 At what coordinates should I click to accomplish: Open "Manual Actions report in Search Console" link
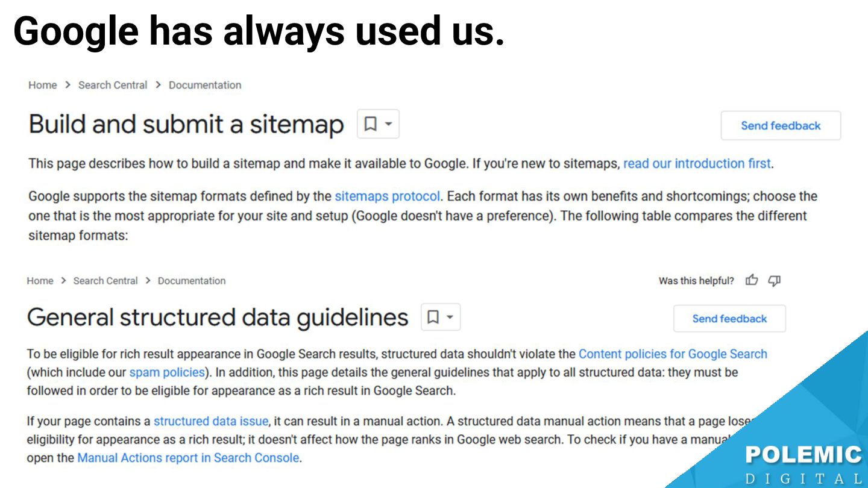click(x=188, y=457)
